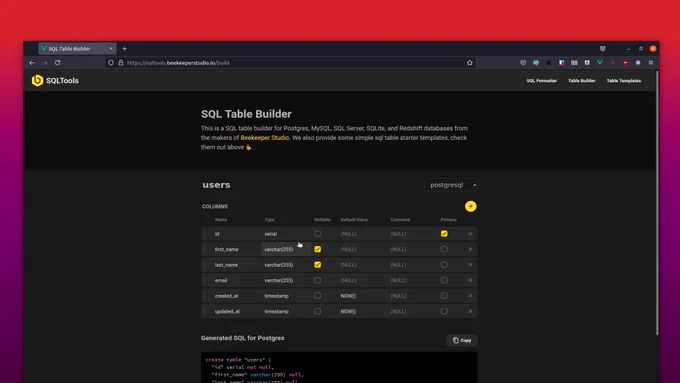This screenshot has height=383, width=680.
Task: Enable Nullable for updated_at column
Action: tap(317, 311)
